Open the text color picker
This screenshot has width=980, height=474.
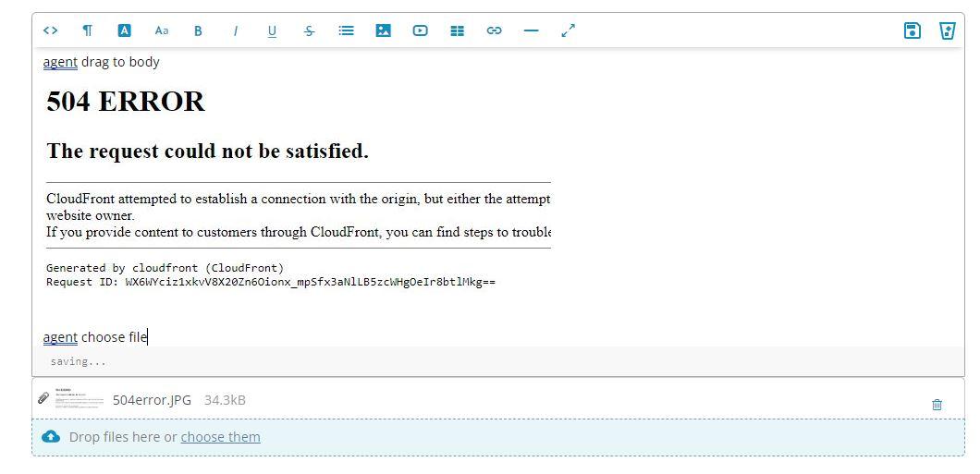pos(125,30)
